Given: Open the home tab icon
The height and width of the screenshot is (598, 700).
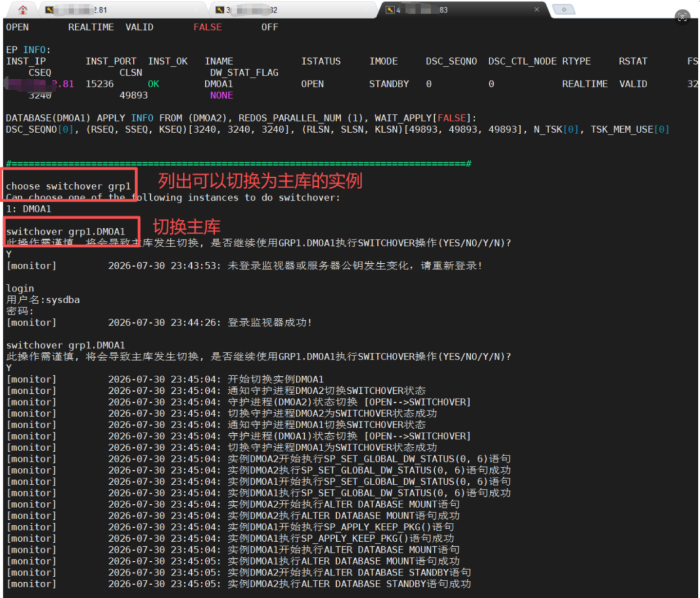Looking at the screenshot, I should pyautogui.click(x=23, y=10).
